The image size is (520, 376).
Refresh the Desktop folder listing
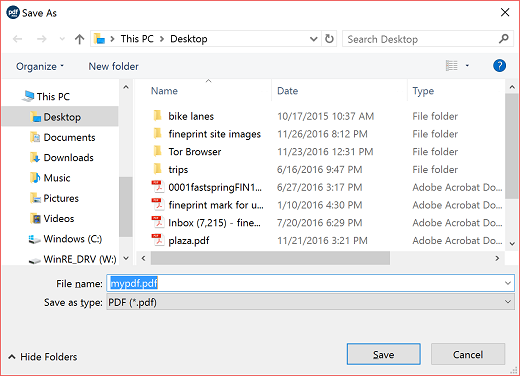(x=329, y=39)
